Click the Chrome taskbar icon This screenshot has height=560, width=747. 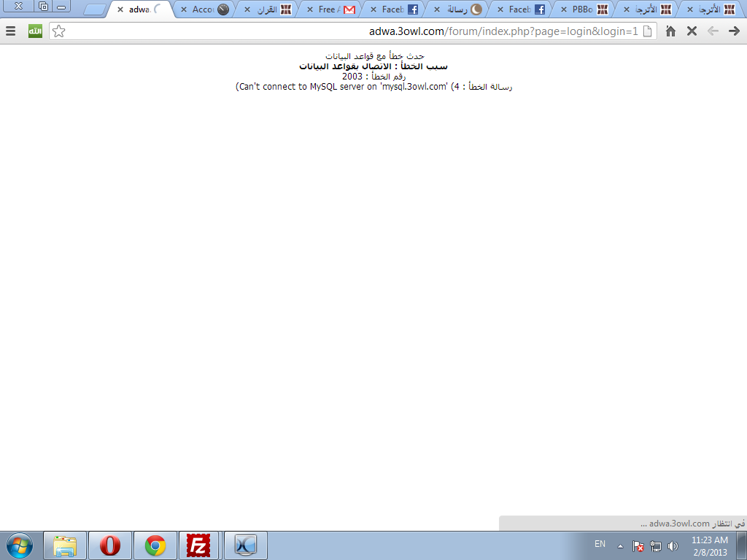point(155,545)
